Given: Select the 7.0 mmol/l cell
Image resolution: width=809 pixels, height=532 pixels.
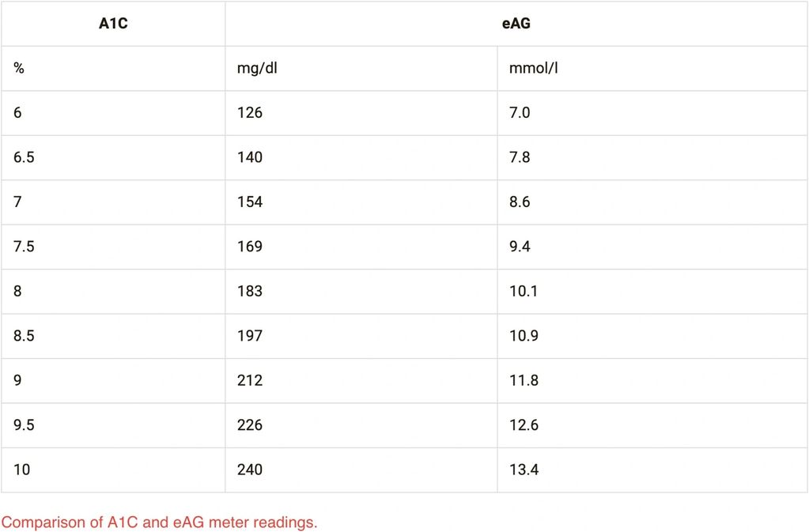Looking at the screenshot, I should pyautogui.click(x=520, y=113).
